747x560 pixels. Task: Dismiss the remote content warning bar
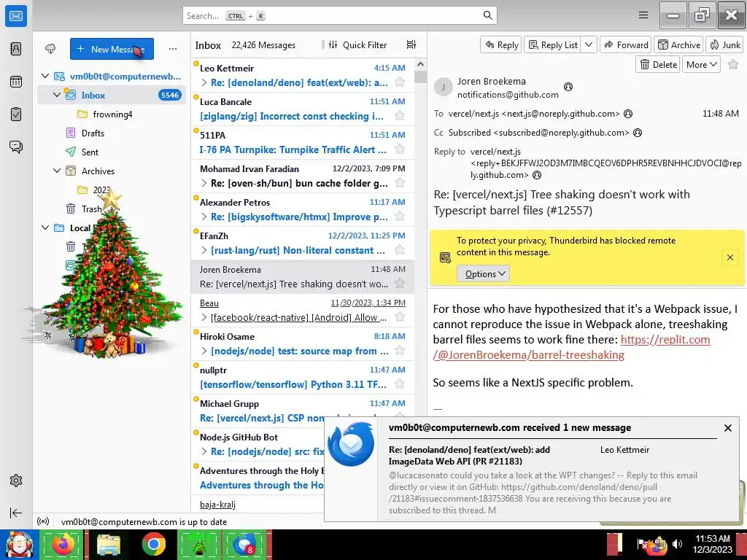729,257
